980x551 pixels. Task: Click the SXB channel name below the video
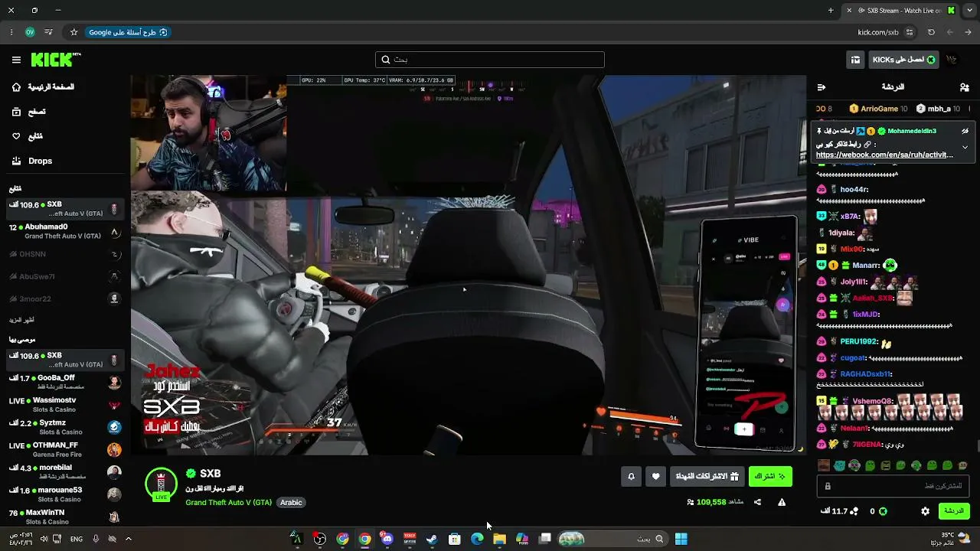[x=210, y=474]
